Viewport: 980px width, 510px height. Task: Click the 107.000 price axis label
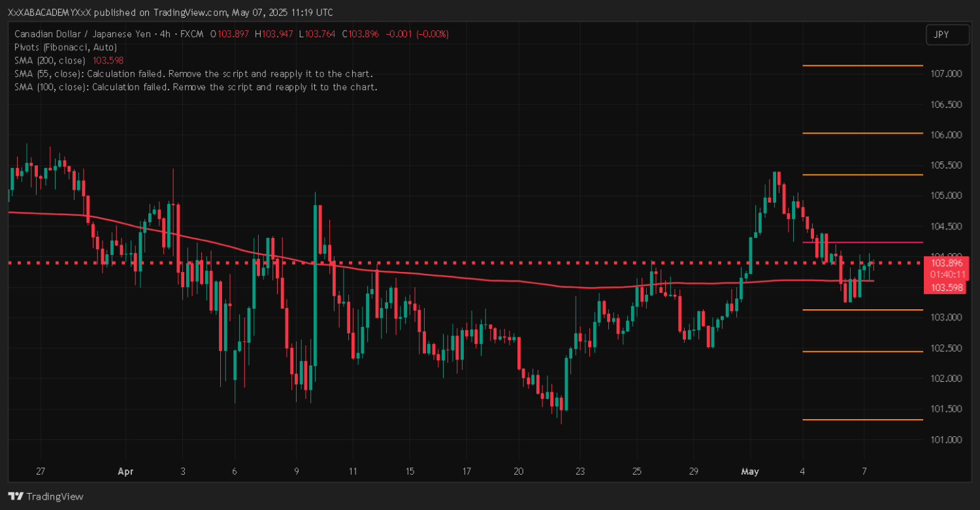[x=945, y=74]
